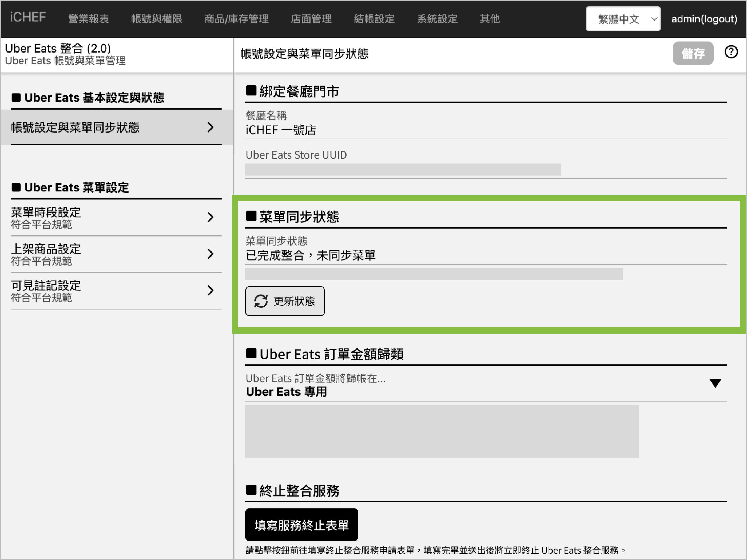Open the 繁體中文 language dropdown
Image resolution: width=747 pixels, height=560 pixels.
pos(622,19)
